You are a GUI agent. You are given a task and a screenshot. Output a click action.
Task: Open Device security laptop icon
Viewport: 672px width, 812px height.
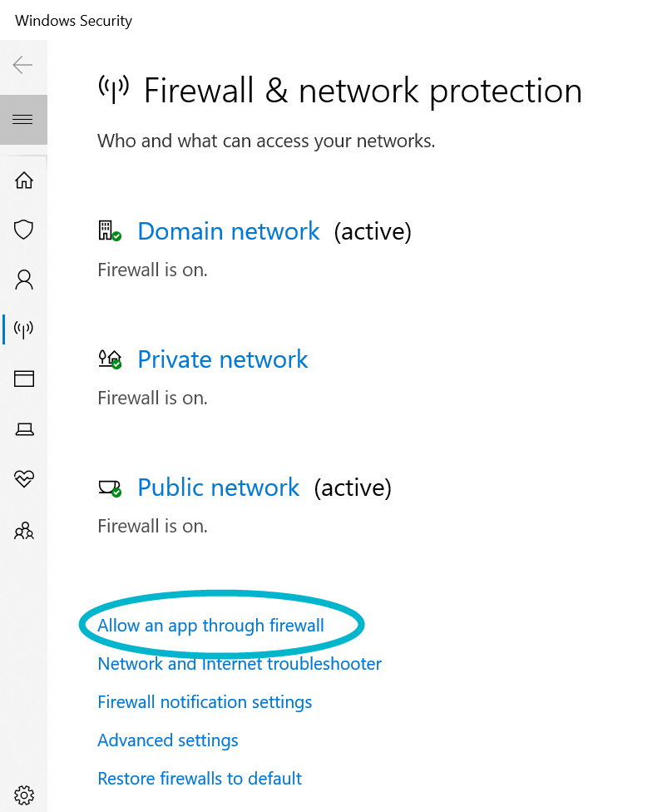click(24, 429)
